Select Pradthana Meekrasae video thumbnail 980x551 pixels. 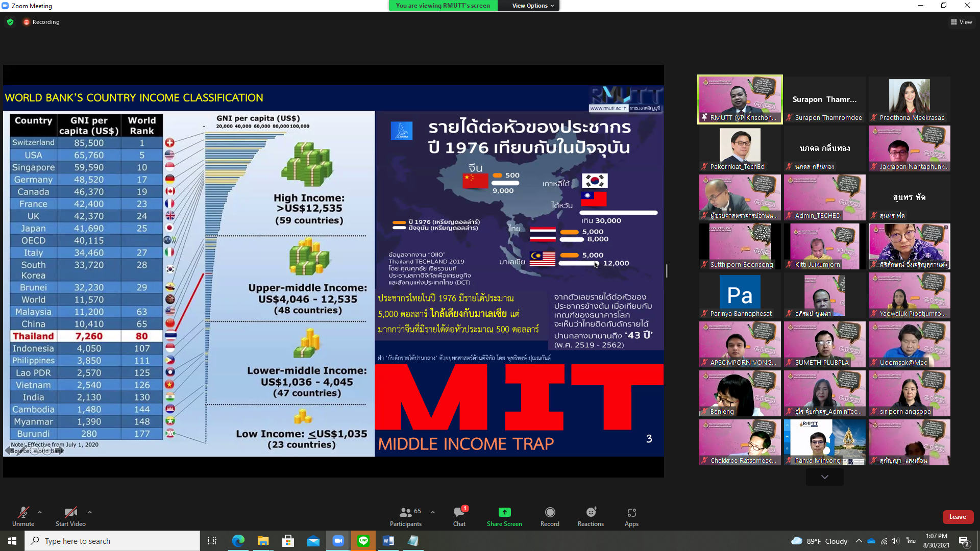[910, 99]
